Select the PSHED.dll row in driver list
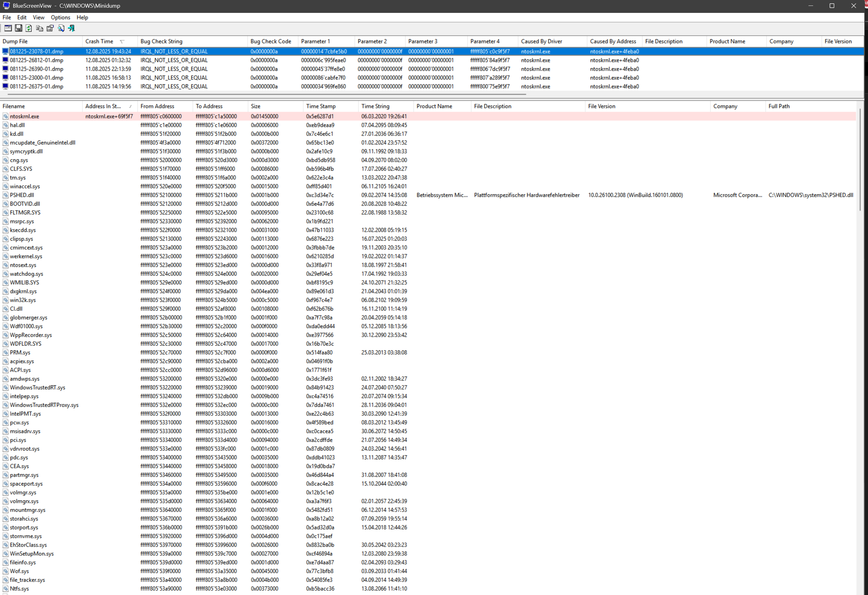Screen dimensions: 868x595 [x=22, y=195]
